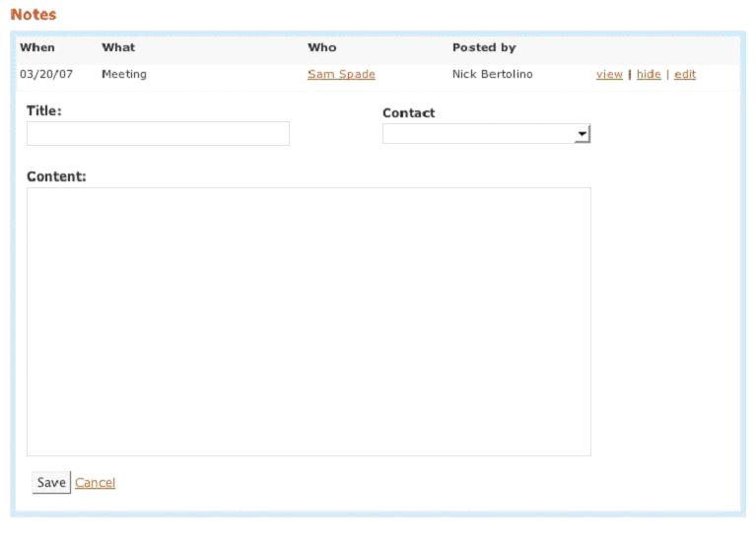Open the Sam Spade contact link

(341, 74)
